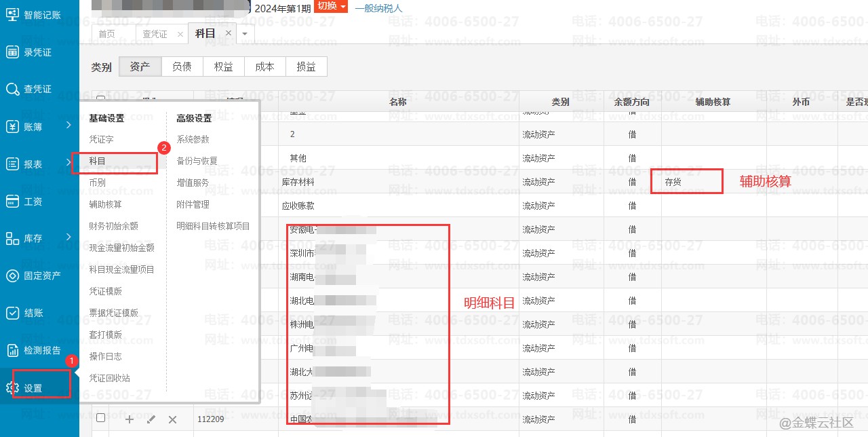
Task: Delete row 112209 with the X icon
Action: 172,419
